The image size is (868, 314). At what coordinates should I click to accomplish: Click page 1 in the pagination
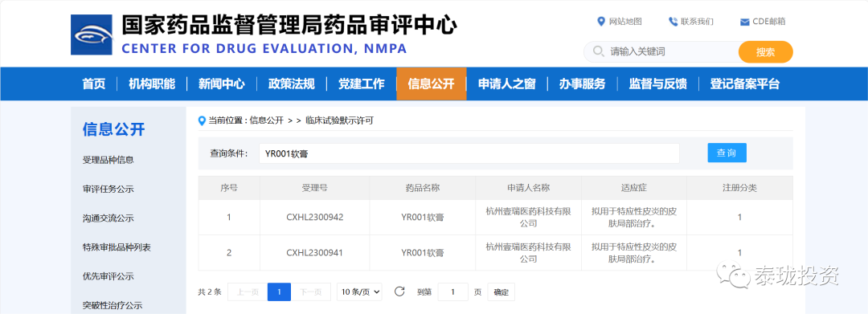[279, 292]
